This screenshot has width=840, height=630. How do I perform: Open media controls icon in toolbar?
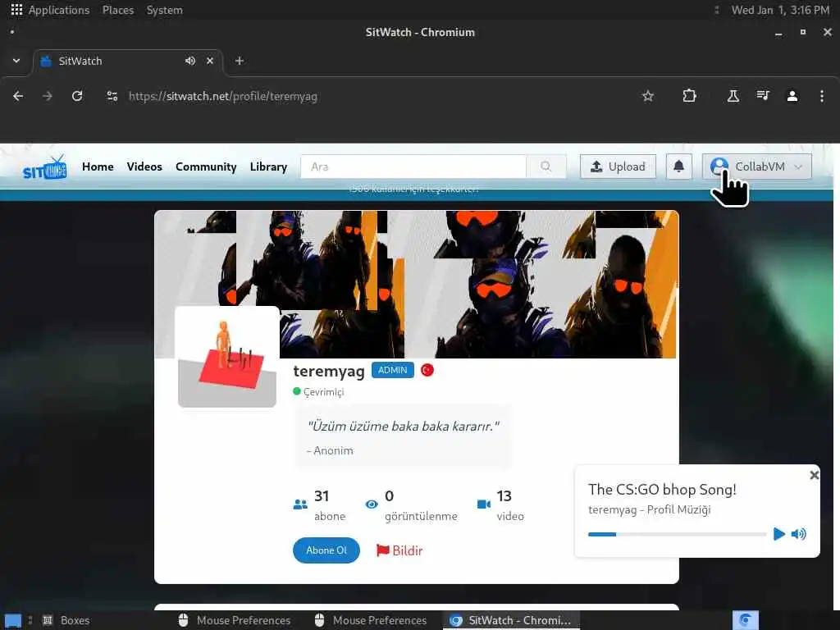coord(762,97)
